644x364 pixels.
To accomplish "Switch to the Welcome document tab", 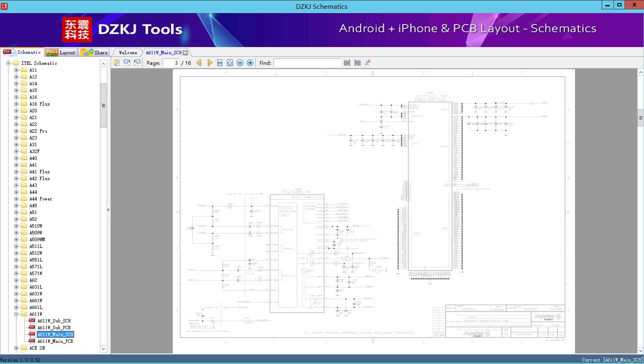I will [x=128, y=53].
